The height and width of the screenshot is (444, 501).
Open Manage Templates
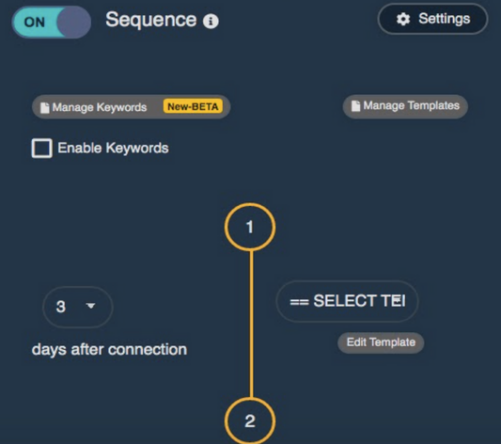(x=405, y=106)
